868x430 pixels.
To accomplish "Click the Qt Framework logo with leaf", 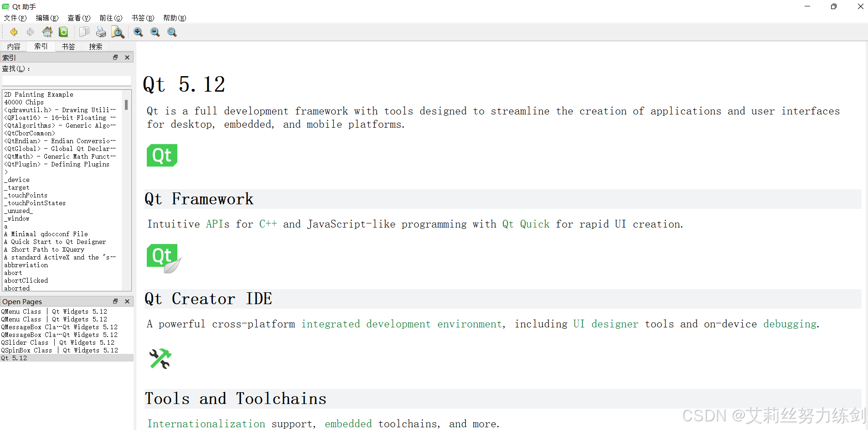I will (x=164, y=258).
